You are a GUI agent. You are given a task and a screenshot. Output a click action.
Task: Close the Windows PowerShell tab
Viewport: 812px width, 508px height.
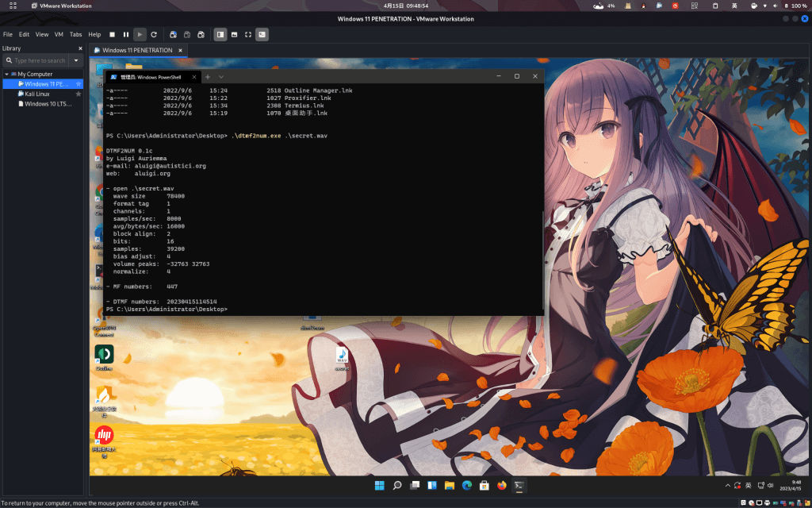click(x=194, y=77)
